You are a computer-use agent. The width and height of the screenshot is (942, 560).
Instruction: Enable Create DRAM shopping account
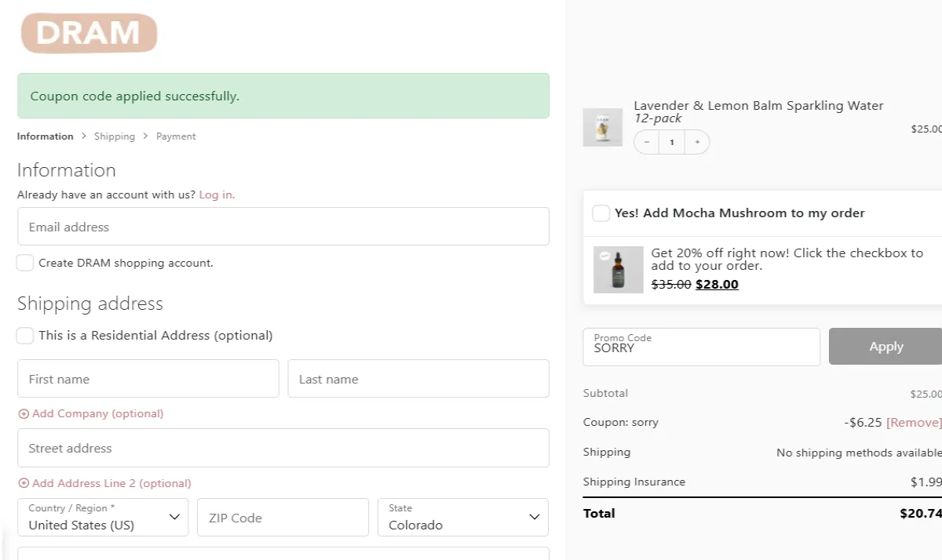click(24, 263)
